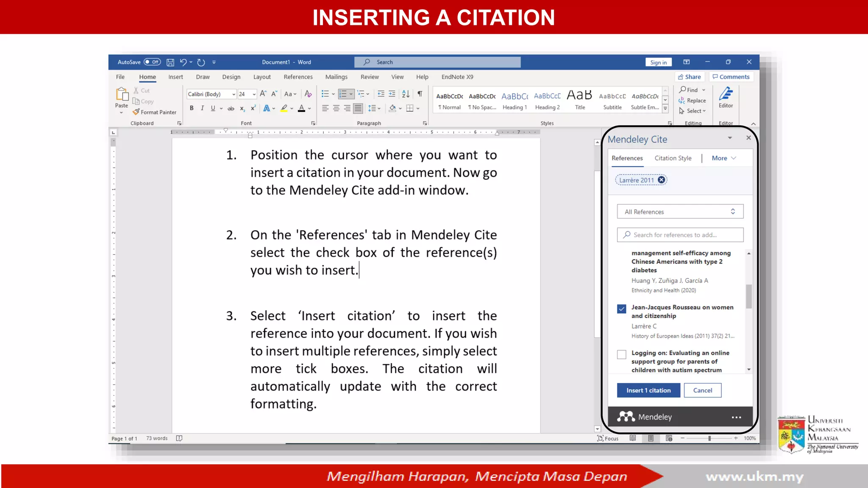The image size is (868, 488).
Task: Click the 73 words count
Action: [x=157, y=438]
